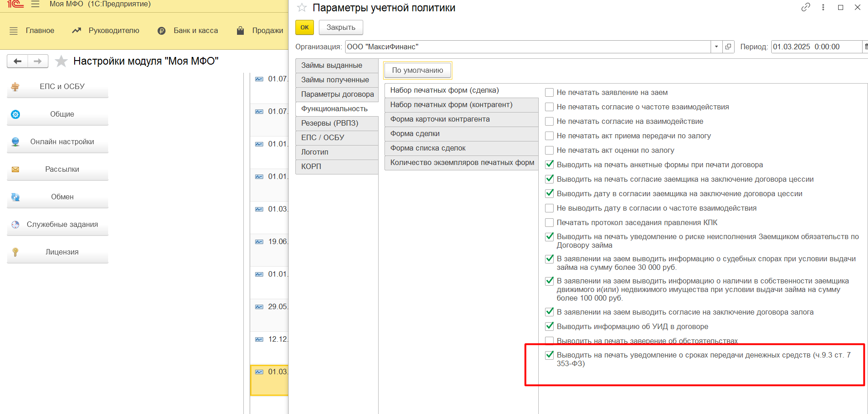
Task: Open Количество экземпляров печатных форм subtab
Action: pos(461,163)
